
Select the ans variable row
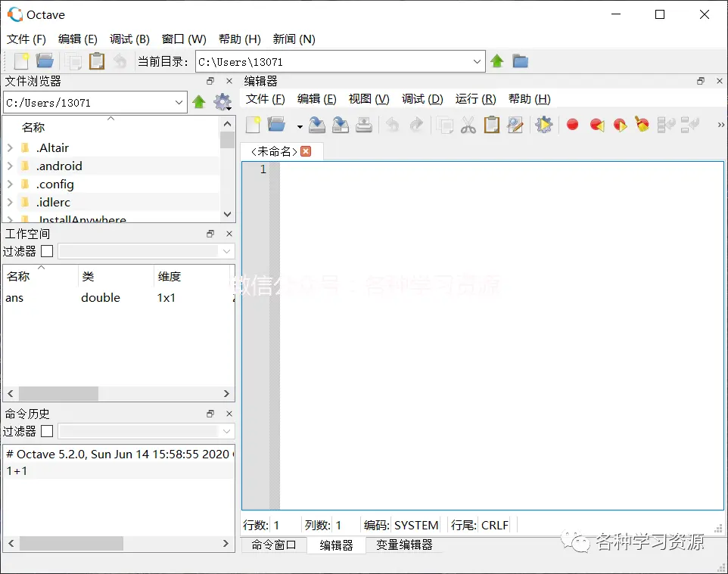tap(118, 297)
